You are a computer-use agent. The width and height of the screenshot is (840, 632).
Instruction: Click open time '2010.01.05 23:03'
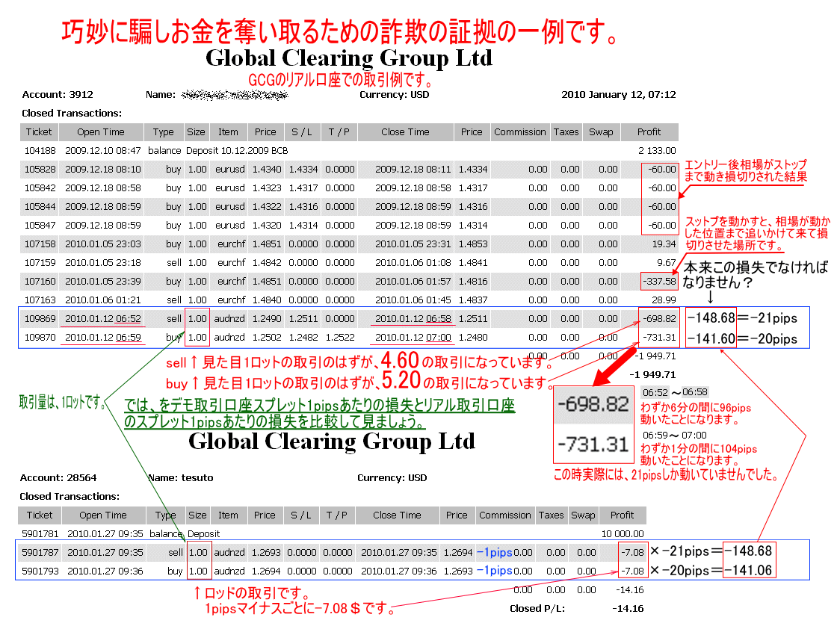point(103,244)
